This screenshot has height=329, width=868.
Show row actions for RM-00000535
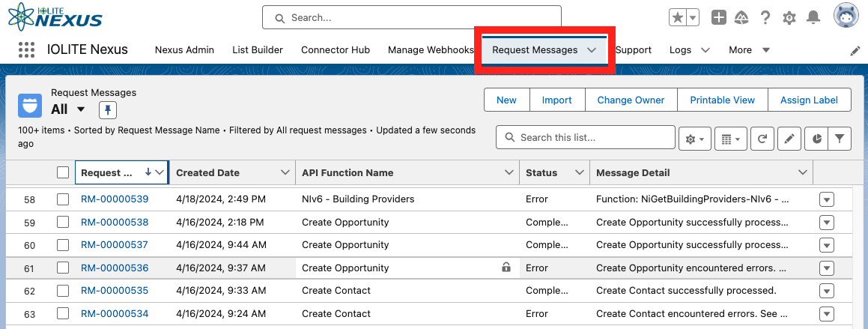(827, 292)
